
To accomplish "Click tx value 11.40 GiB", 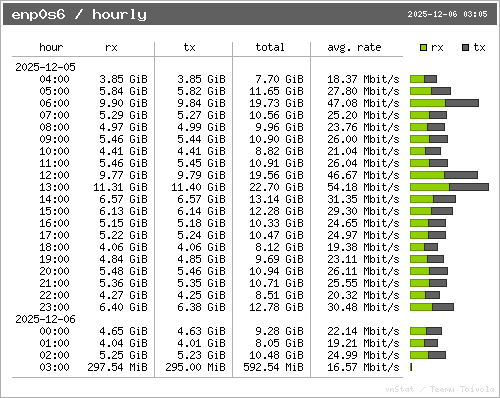I will (198, 187).
